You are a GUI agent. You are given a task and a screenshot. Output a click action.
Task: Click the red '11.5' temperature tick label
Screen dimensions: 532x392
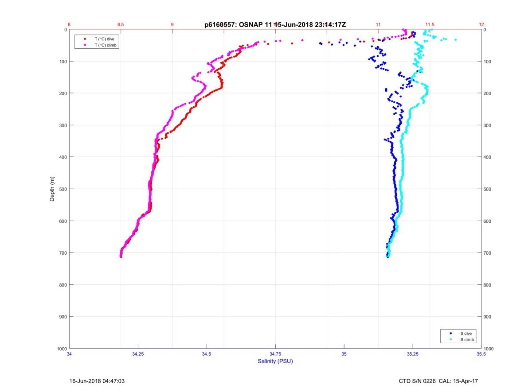(430, 25)
